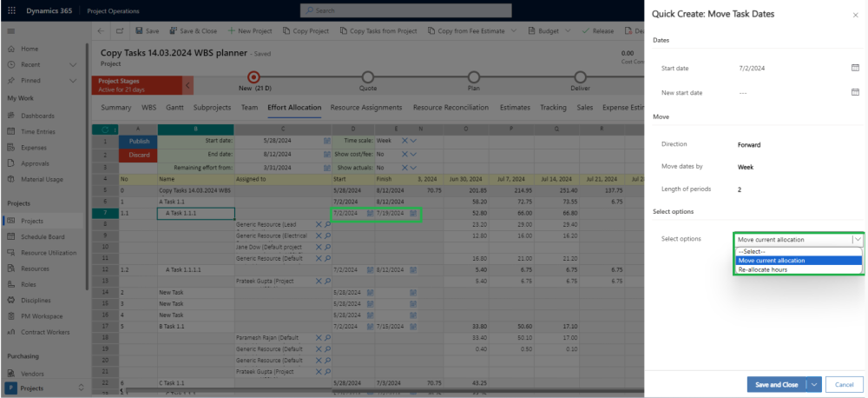
Task: Switch to the WBS tab
Action: [x=149, y=108]
